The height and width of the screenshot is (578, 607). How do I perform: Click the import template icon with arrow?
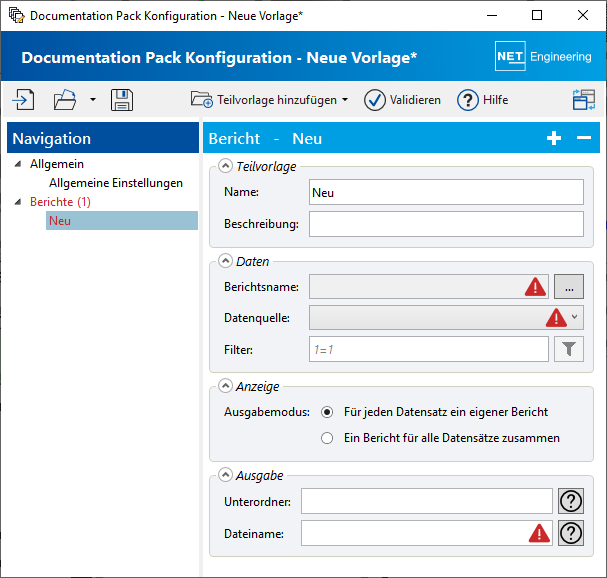click(x=23, y=100)
